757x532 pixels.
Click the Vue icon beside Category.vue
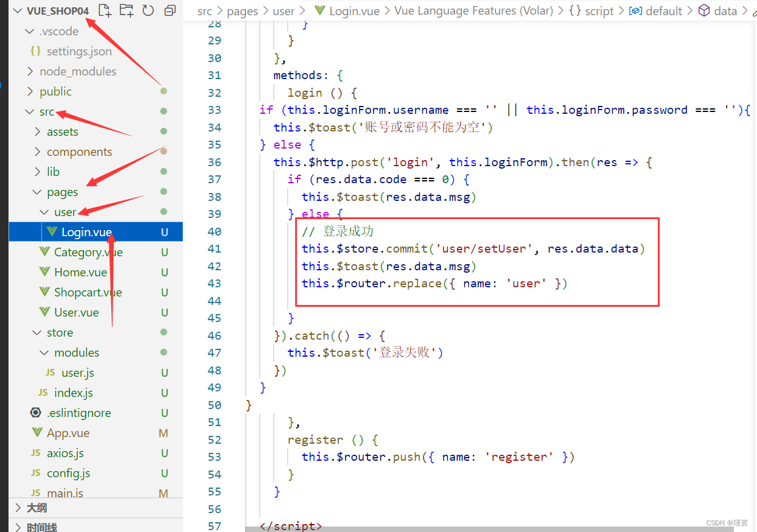click(44, 252)
